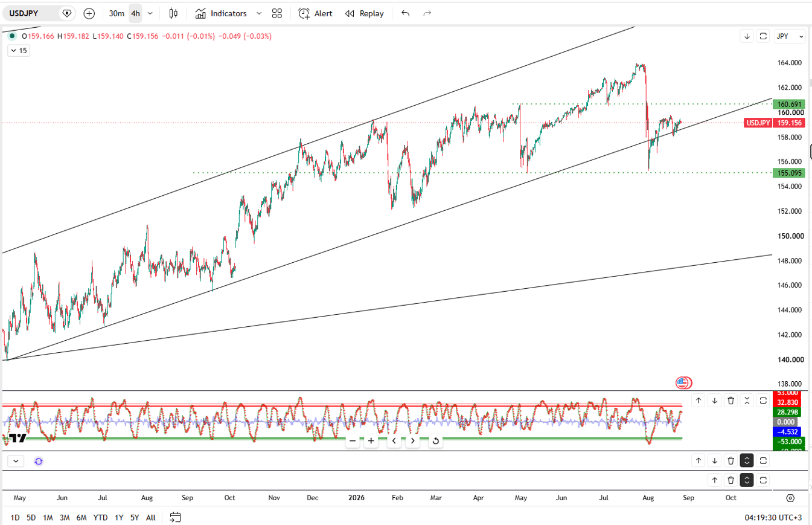Move the second collapsed pane up

(699, 461)
